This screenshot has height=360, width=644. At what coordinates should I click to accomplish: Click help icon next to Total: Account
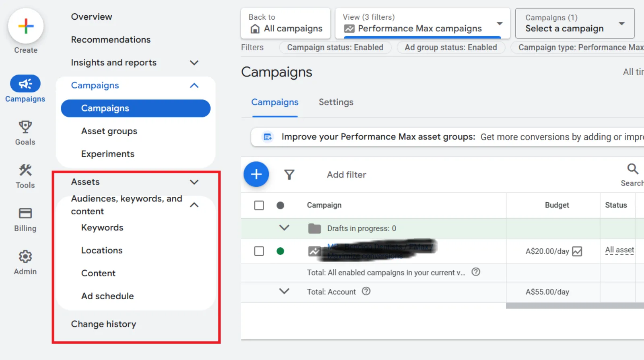(x=366, y=291)
